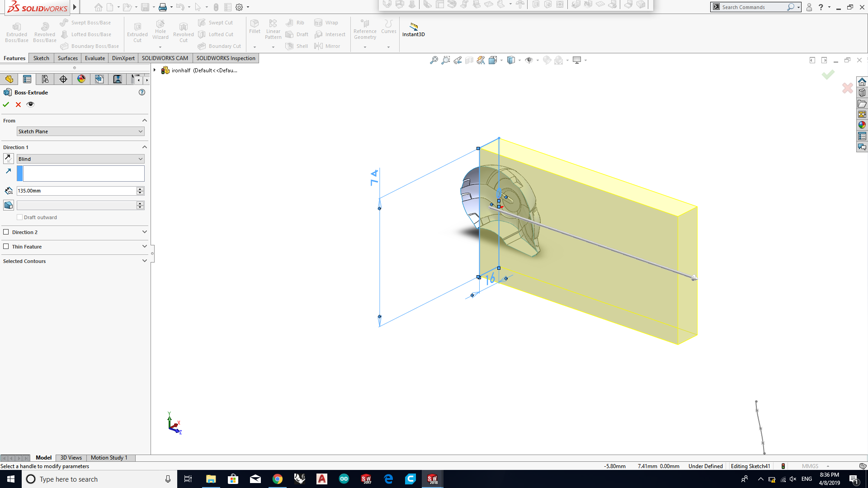Open Chrome from the Windows taskbar
The width and height of the screenshot is (868, 488).
[278, 479]
